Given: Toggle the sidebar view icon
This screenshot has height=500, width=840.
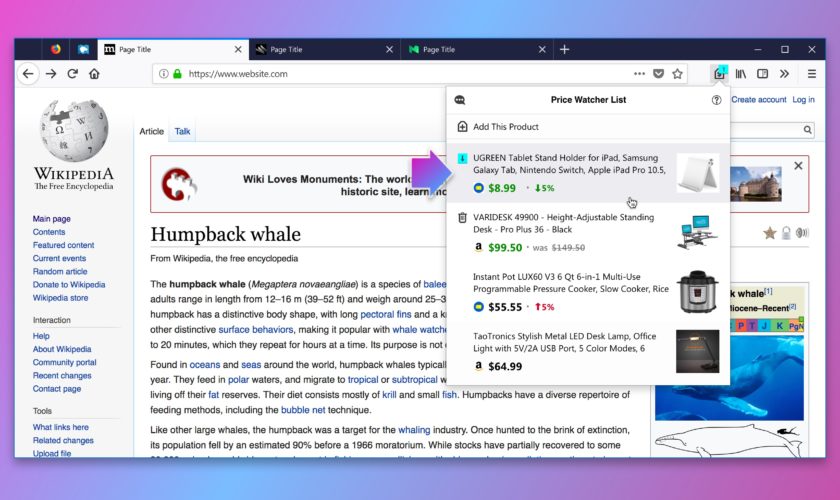Looking at the screenshot, I should (x=762, y=73).
